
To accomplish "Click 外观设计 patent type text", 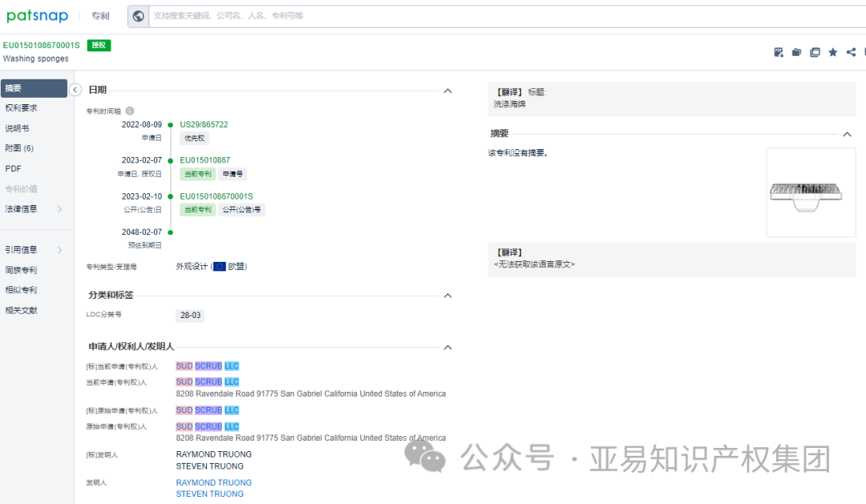I will click(192, 267).
